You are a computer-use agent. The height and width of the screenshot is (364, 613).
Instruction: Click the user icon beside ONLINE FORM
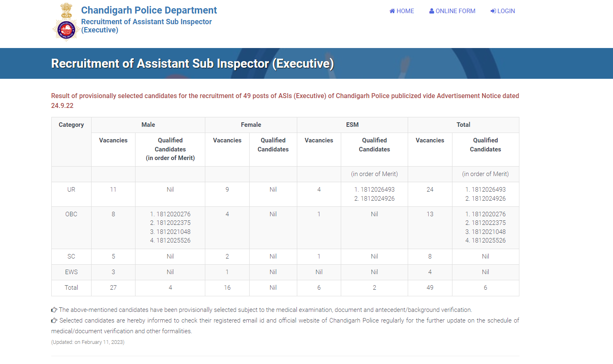pos(432,11)
